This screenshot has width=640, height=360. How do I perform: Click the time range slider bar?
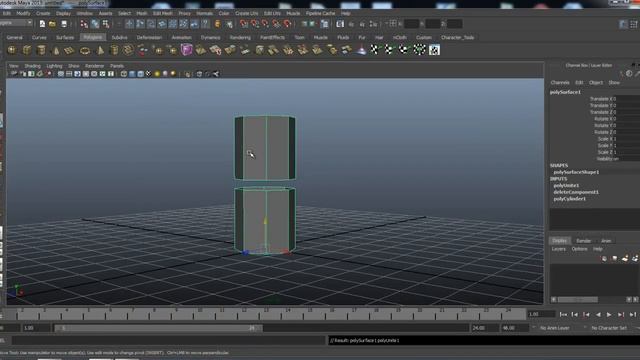coord(157,328)
